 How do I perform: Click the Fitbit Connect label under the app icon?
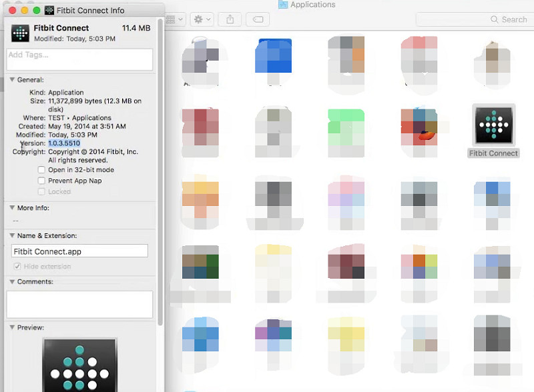(x=493, y=153)
